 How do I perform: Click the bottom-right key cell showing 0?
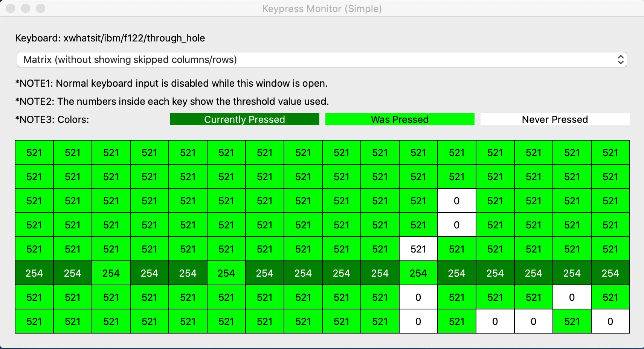tap(610, 321)
